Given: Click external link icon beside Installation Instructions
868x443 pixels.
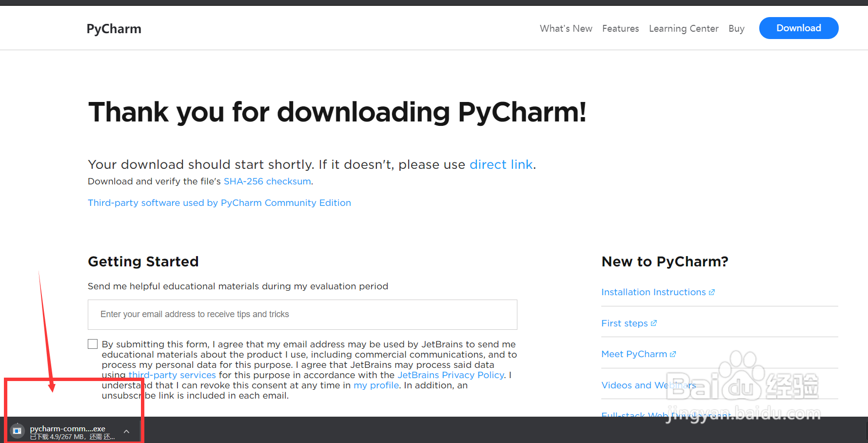Looking at the screenshot, I should 712,292.
